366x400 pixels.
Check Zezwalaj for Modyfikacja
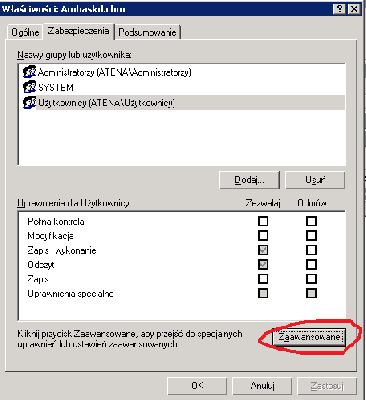(263, 236)
